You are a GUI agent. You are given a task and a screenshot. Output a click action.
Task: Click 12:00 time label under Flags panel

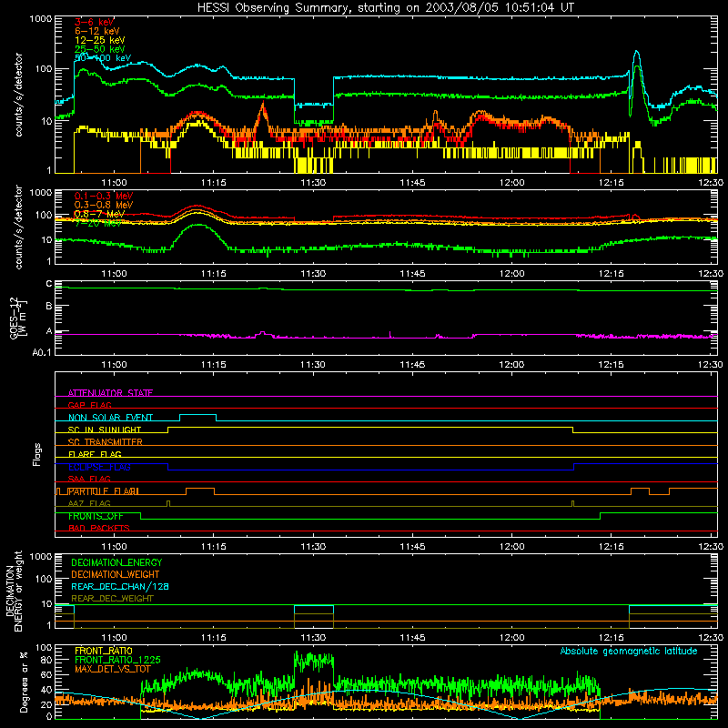(511, 547)
